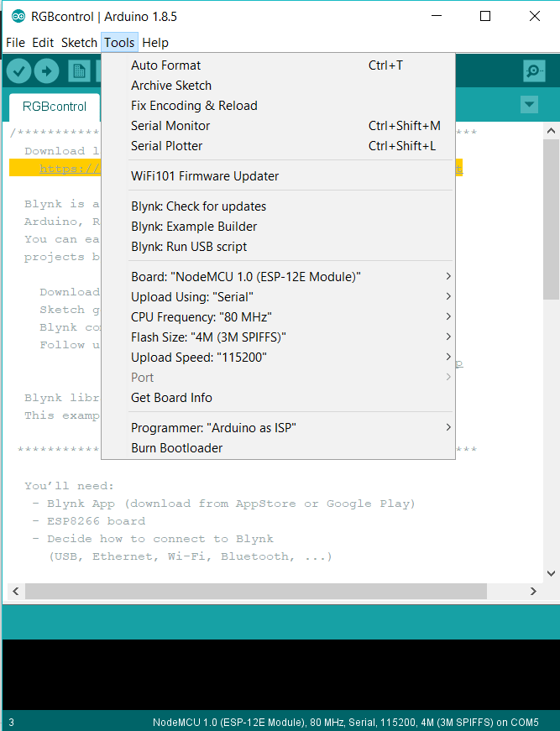Click the "- ESP8266 board" comment line

[x=89, y=521]
